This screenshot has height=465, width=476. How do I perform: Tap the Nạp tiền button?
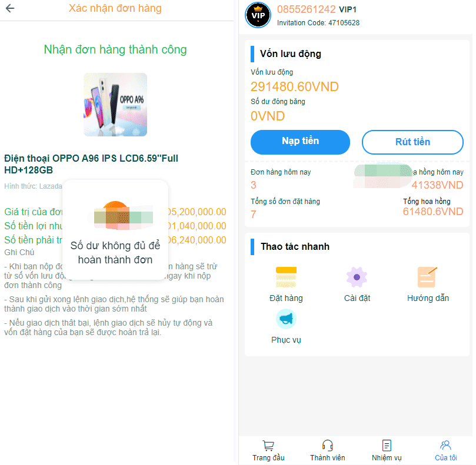point(300,142)
